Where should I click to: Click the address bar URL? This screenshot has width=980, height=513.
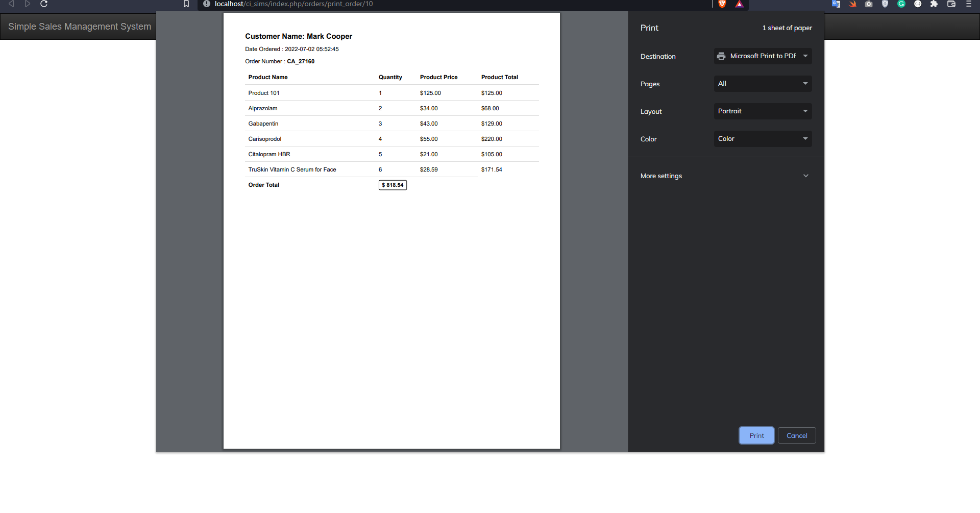(293, 4)
